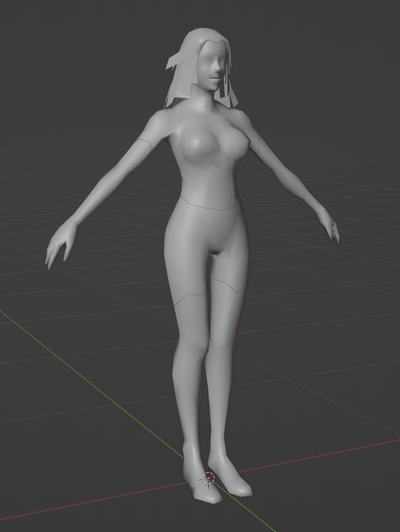The width and height of the screenshot is (400, 532).
Task: Click the model's torso at the waist seam
Action: [211, 205]
